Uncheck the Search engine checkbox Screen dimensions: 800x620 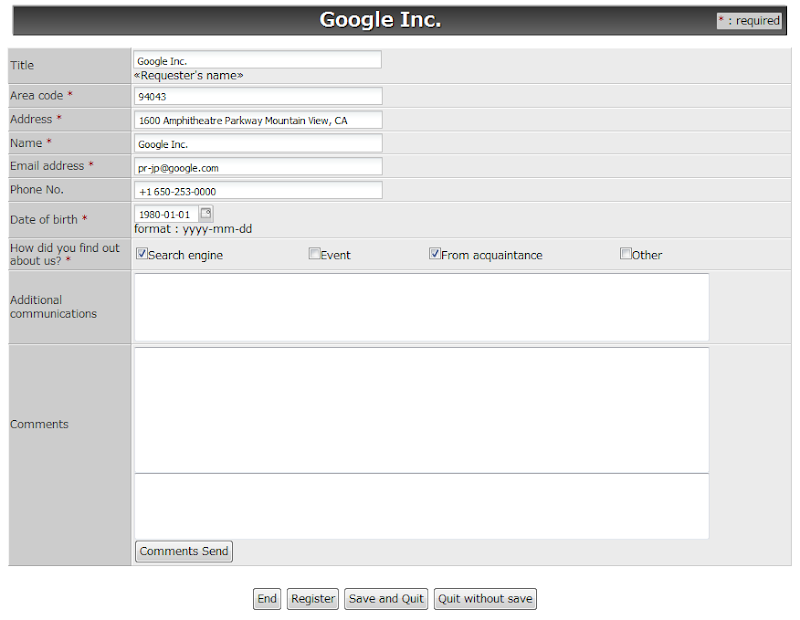(x=142, y=254)
